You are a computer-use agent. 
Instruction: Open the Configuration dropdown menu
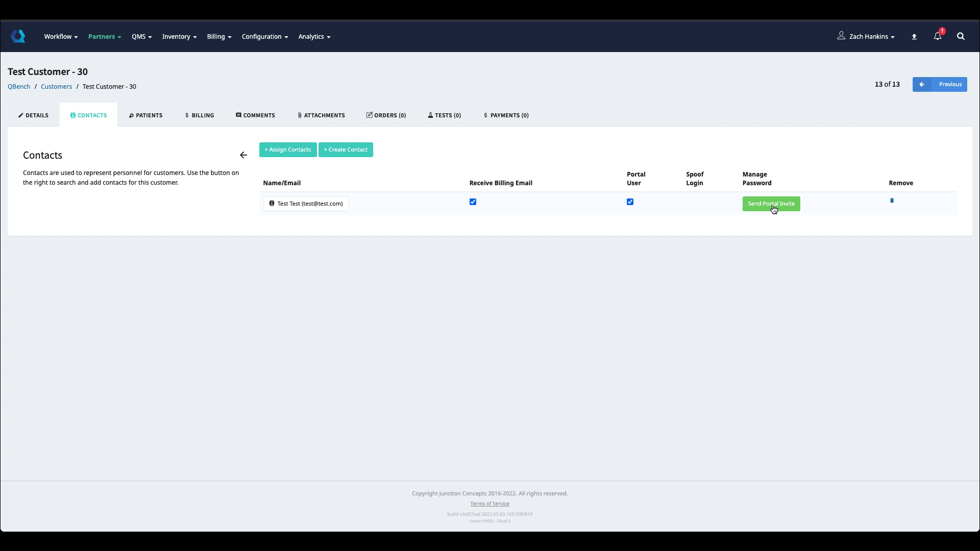[264, 37]
